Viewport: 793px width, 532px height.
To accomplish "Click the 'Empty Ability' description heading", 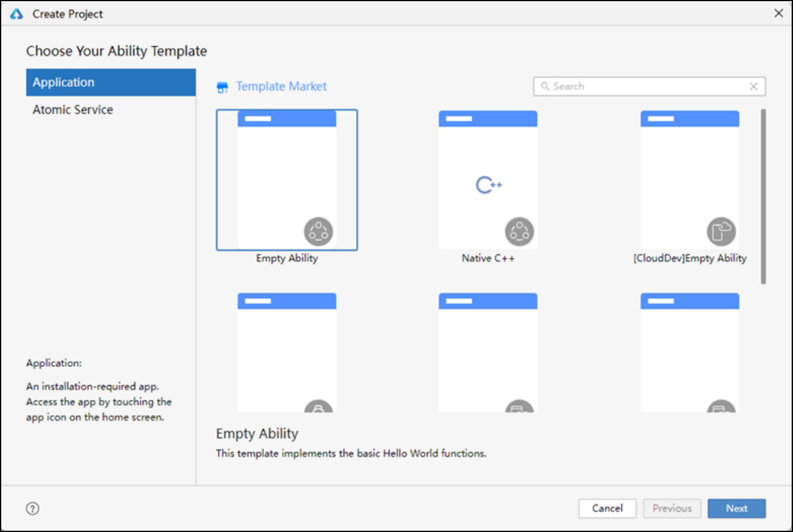I will click(257, 434).
